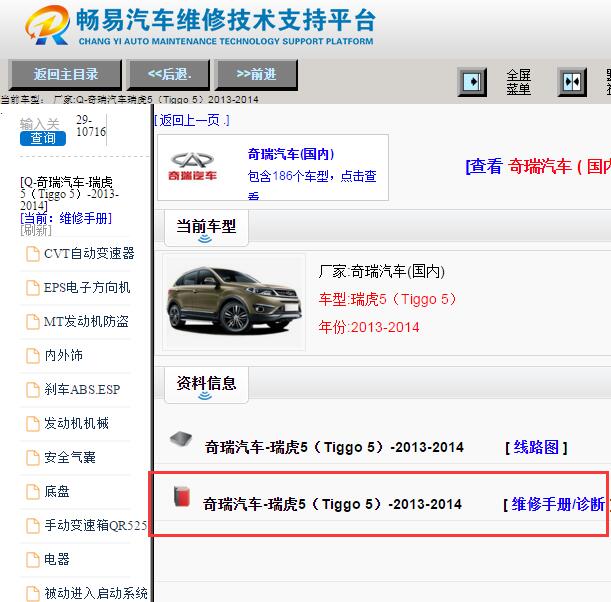Click the wifi-like arrow under 资料信息 tab
Screen dimensions: 611x602
(205, 396)
